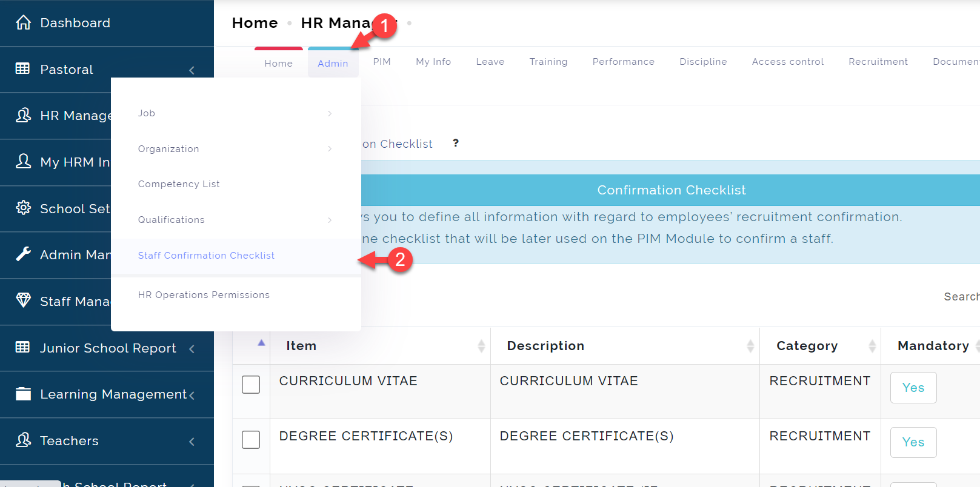Click the Staff Management diamond icon
The height and width of the screenshot is (487, 980).
(x=23, y=300)
